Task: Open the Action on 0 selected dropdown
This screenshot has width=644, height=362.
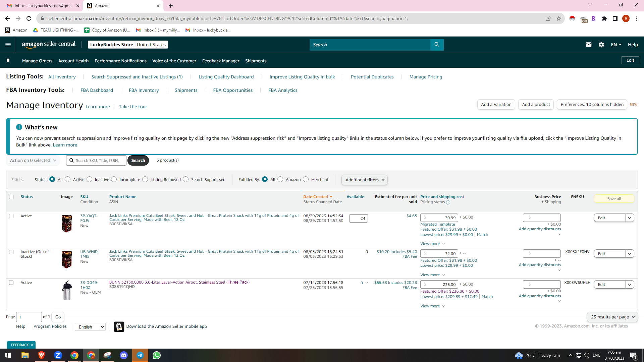Action: pyautogui.click(x=33, y=161)
